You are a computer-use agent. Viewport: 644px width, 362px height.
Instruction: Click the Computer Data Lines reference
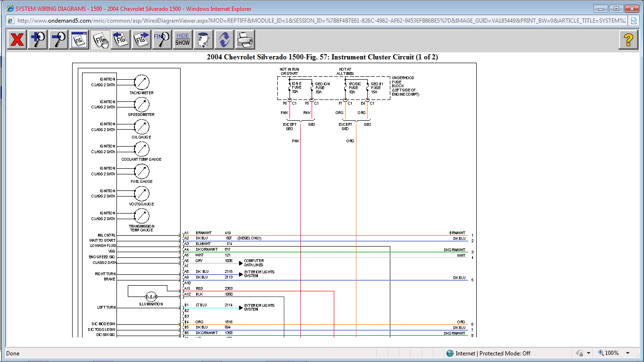point(253,263)
